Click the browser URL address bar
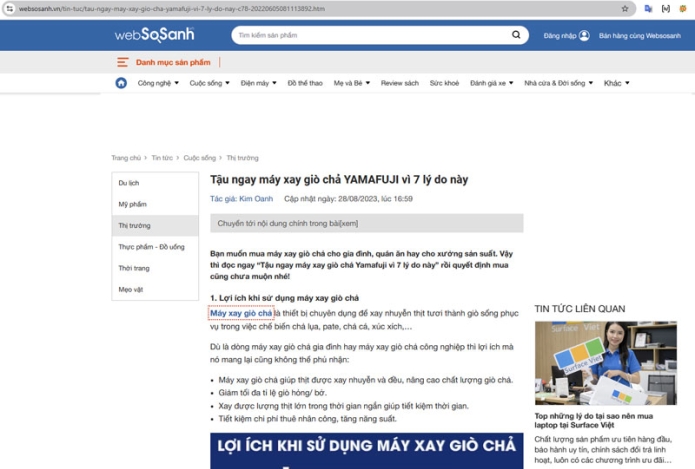This screenshot has width=695, height=469. [317, 8]
